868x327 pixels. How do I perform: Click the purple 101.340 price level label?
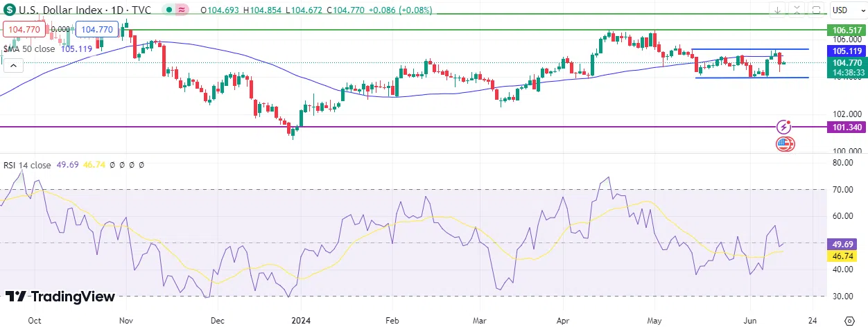pos(847,127)
